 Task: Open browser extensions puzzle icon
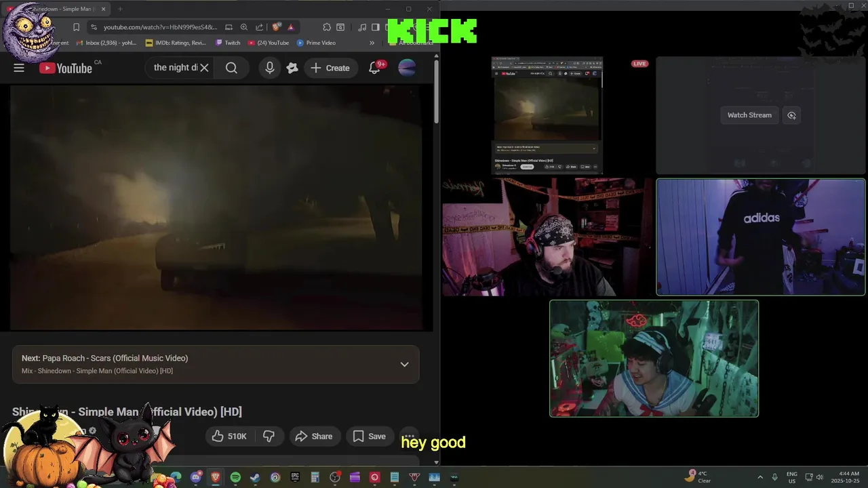[x=327, y=27]
